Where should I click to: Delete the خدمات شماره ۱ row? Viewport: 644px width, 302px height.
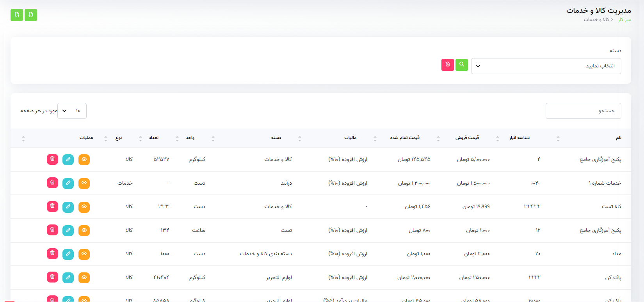(x=52, y=183)
